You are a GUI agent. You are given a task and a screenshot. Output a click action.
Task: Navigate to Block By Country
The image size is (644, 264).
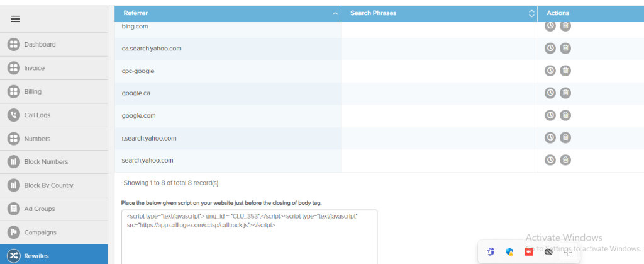point(48,185)
